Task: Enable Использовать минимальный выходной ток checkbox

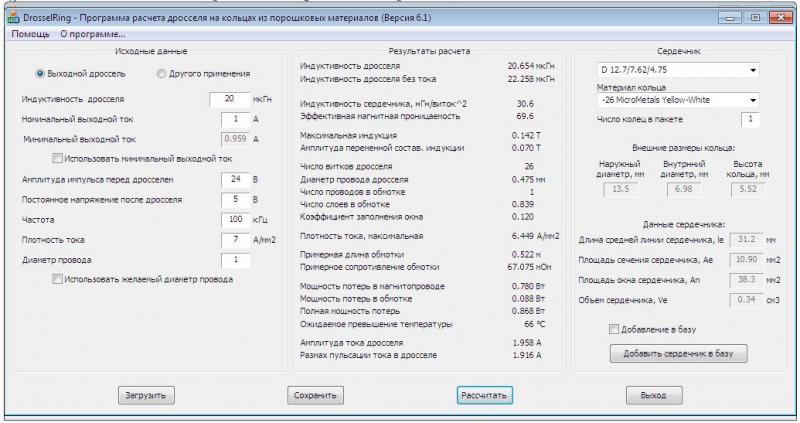Action: [57, 158]
